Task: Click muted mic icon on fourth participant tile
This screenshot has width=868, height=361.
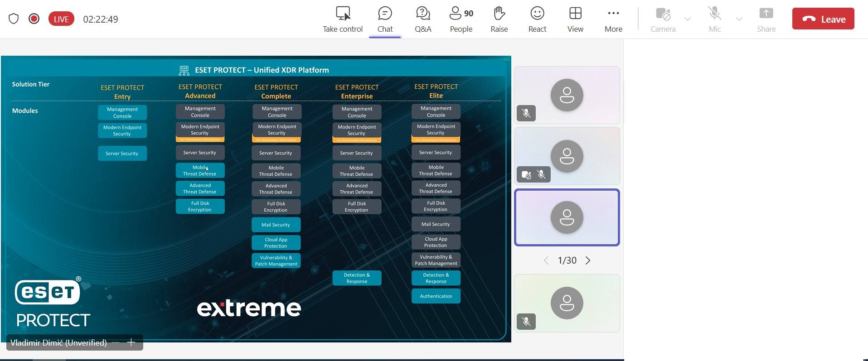Action: (526, 322)
